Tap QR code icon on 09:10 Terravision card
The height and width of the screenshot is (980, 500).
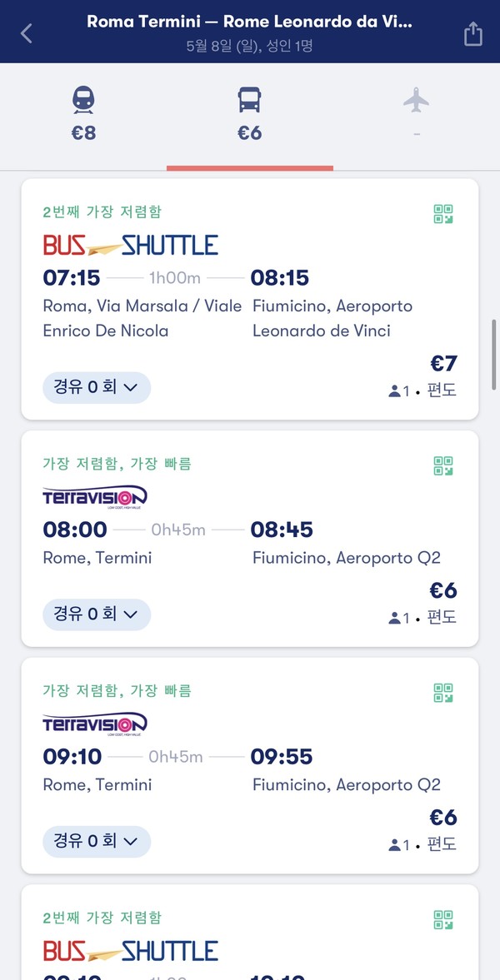point(443,693)
